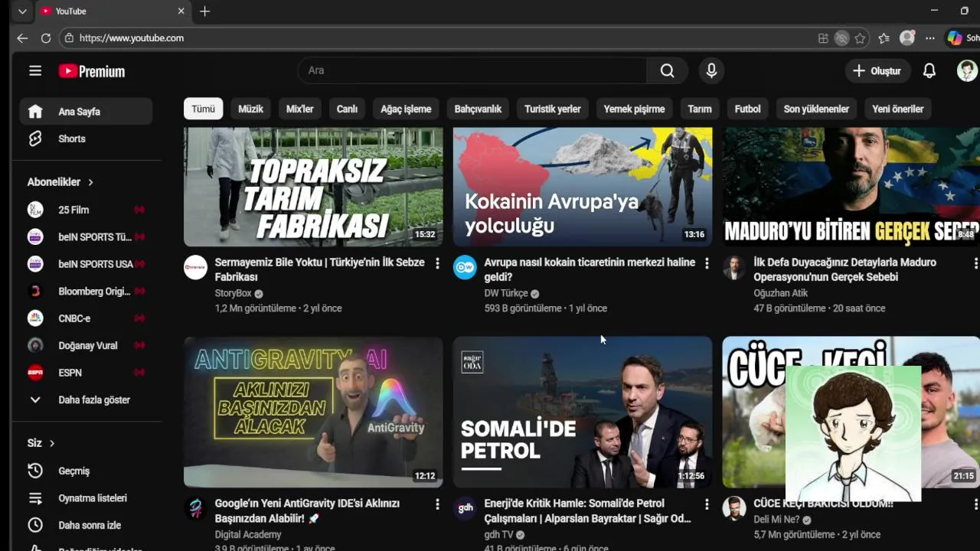
Task: Open Oynatma listeleri playlists
Action: click(x=86, y=498)
